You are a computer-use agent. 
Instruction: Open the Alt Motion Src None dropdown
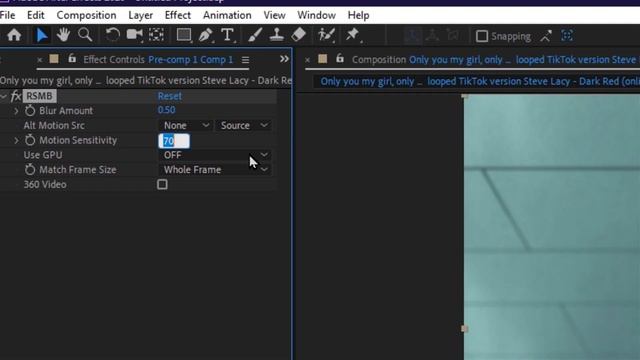pos(186,125)
